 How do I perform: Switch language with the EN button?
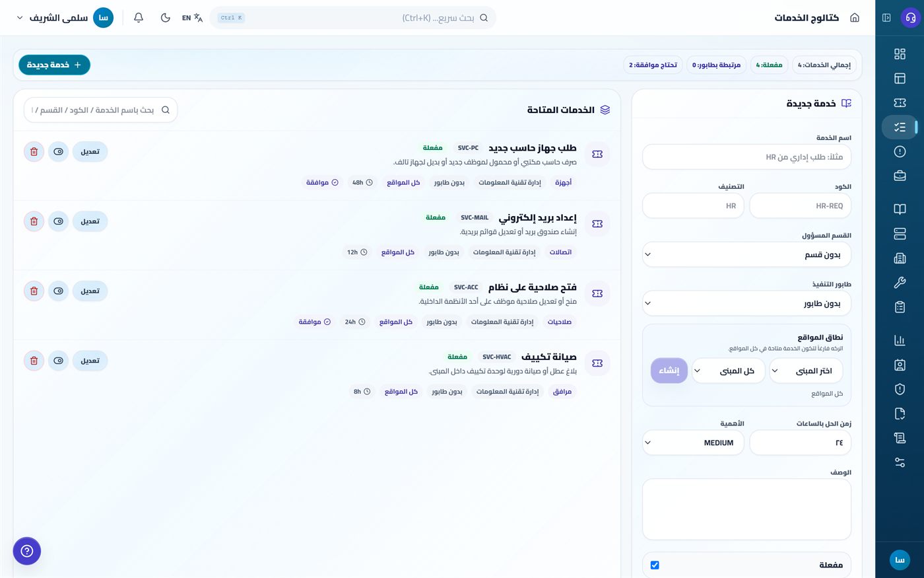click(x=192, y=18)
